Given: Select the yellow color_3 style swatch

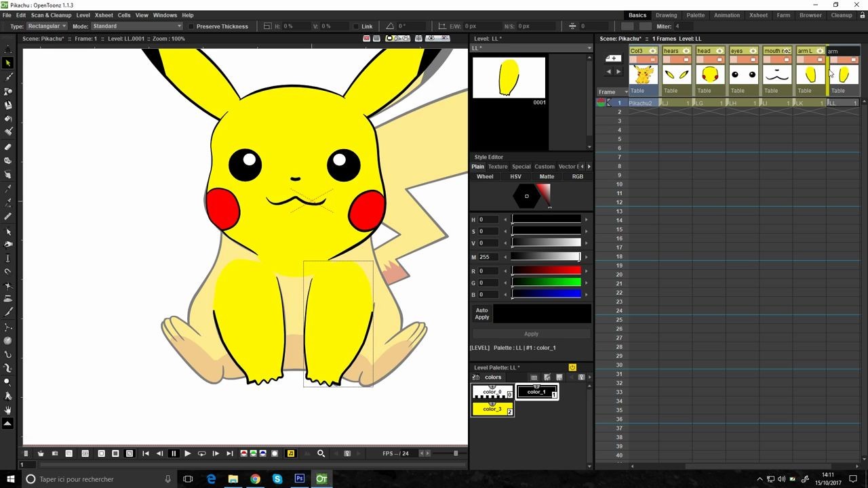Looking at the screenshot, I should [x=492, y=409].
